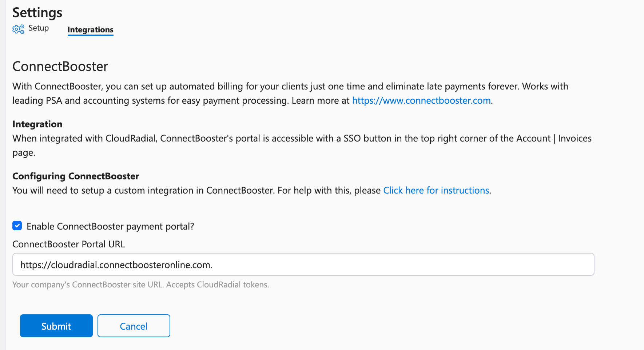This screenshot has width=644, height=350.
Task: Click the paragraph mentioning the SSO button
Action: point(302,146)
